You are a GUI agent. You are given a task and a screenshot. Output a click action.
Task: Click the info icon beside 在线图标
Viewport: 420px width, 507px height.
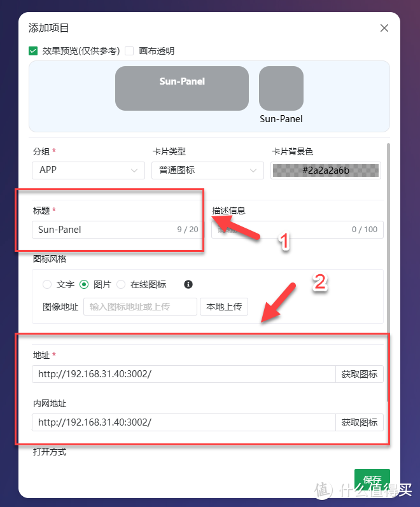coord(188,284)
